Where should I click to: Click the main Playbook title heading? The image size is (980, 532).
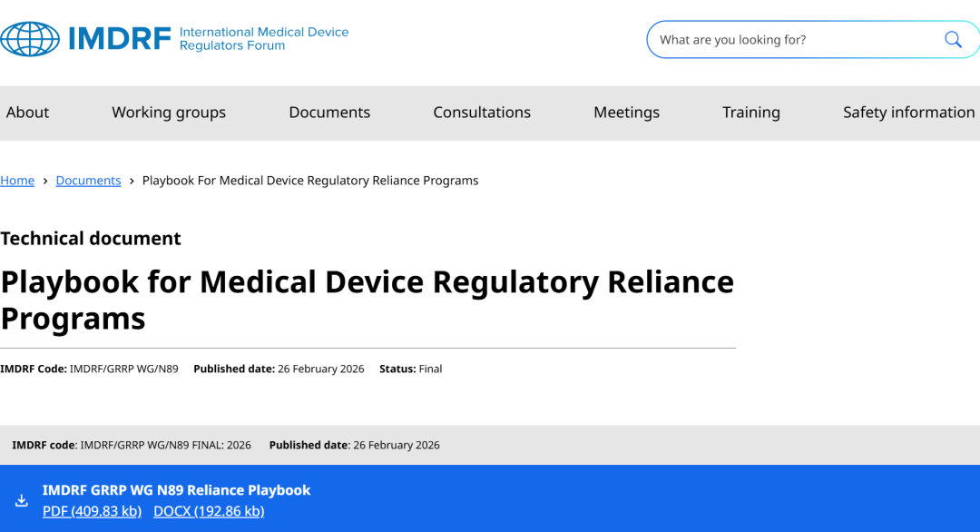tap(367, 300)
